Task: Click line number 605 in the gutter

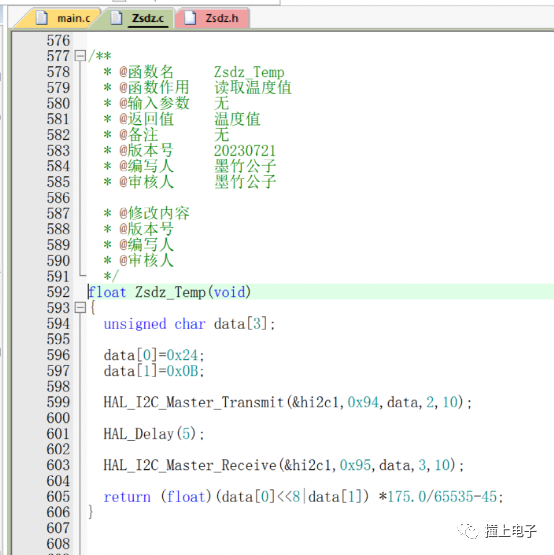Action: [x=58, y=497]
